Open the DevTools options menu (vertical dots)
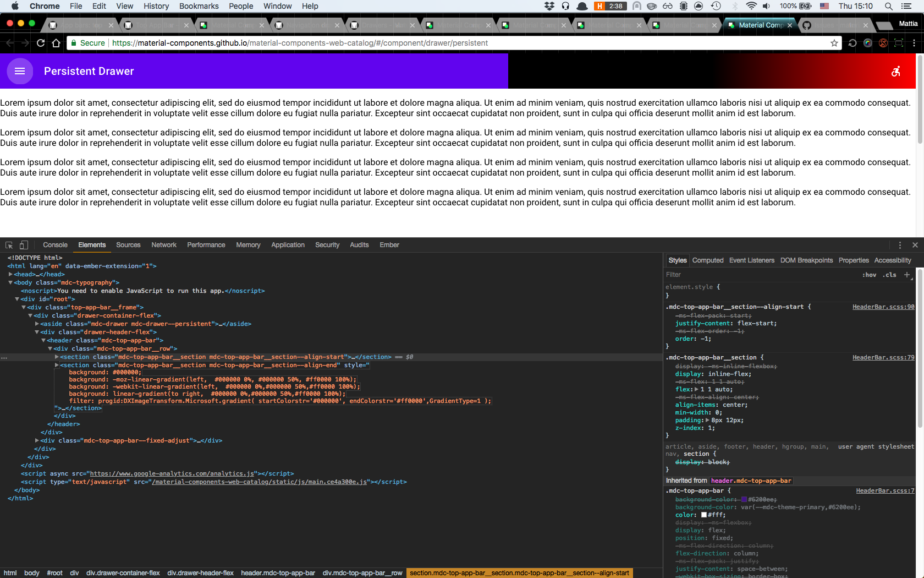Viewport: 924px width, 578px height. [900, 244]
